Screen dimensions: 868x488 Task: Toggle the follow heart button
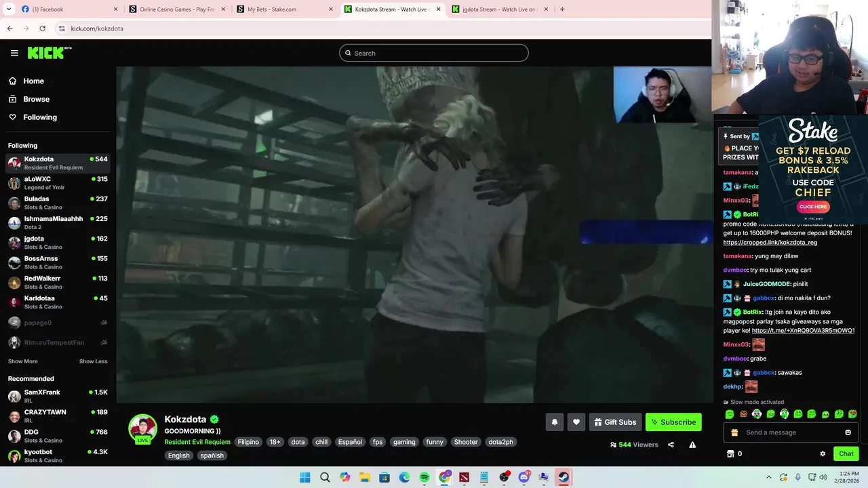tap(576, 422)
